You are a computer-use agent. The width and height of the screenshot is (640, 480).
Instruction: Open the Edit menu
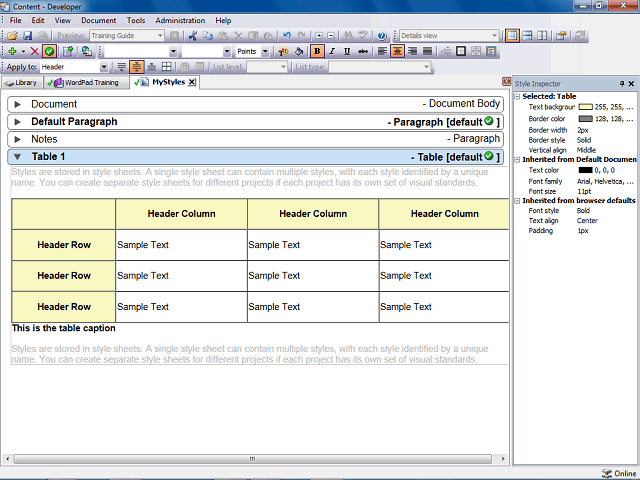tap(38, 20)
